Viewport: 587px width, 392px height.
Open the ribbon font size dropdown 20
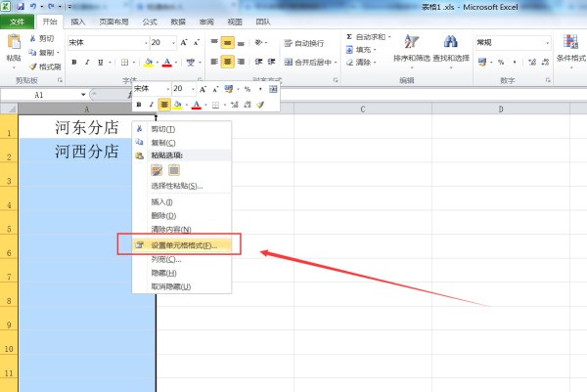pyautogui.click(x=173, y=43)
